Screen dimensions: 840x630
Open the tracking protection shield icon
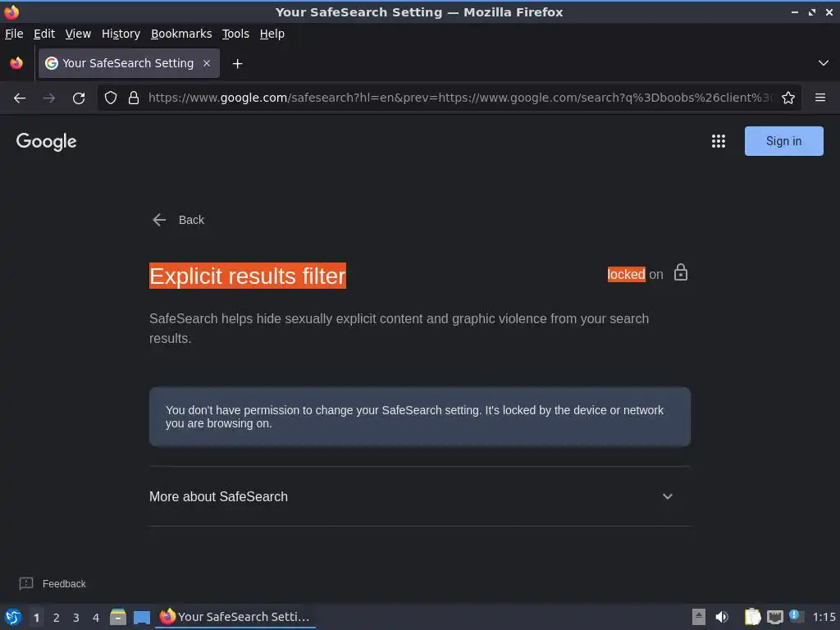[x=111, y=98]
